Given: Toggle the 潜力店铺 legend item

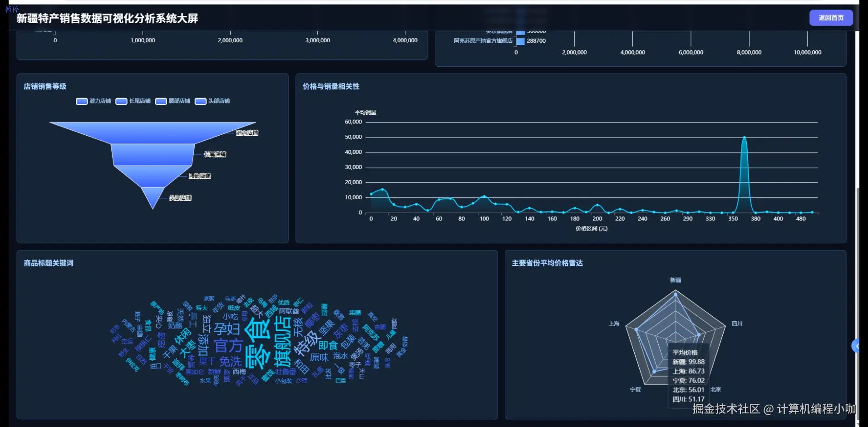Looking at the screenshot, I should [94, 101].
